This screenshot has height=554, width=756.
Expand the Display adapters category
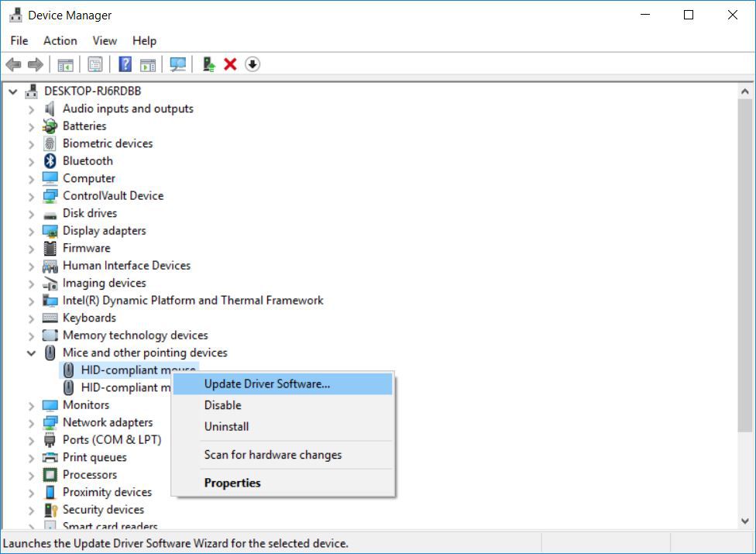(31, 230)
